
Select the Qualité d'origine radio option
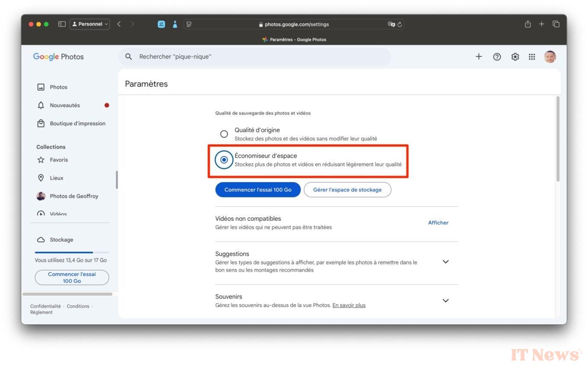(x=224, y=134)
